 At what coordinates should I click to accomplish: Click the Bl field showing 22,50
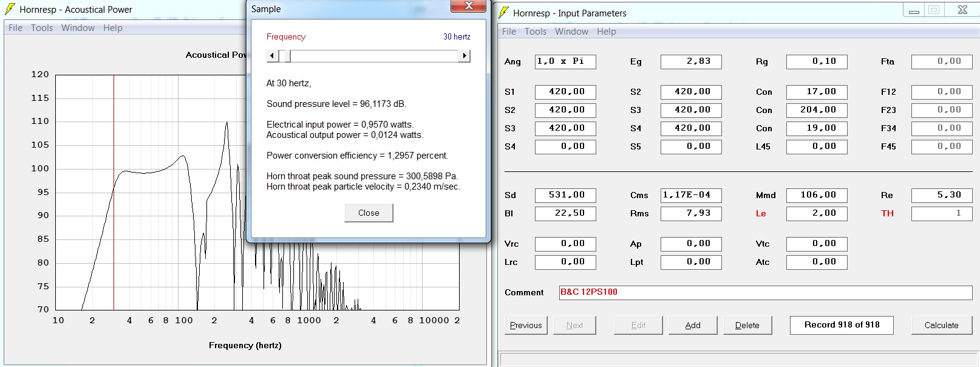click(565, 213)
